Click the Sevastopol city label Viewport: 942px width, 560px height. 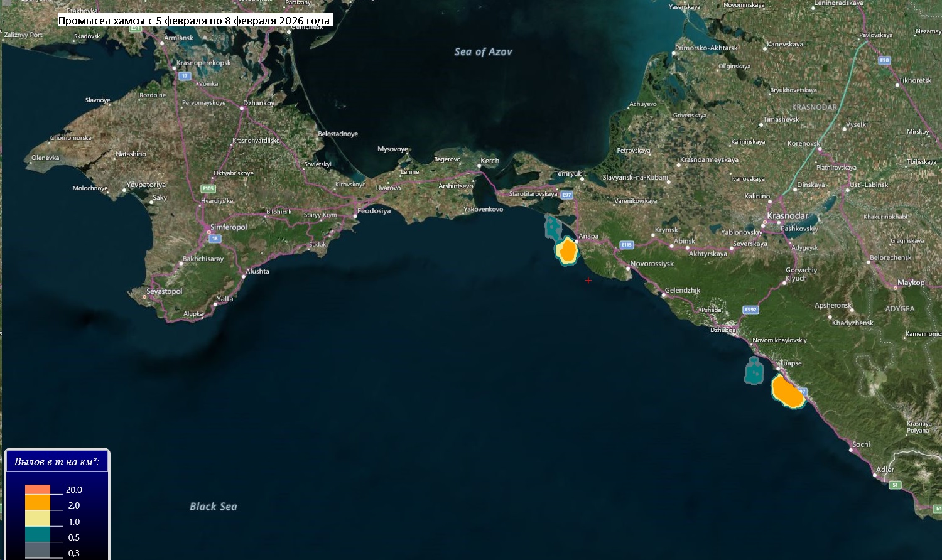pos(164,291)
